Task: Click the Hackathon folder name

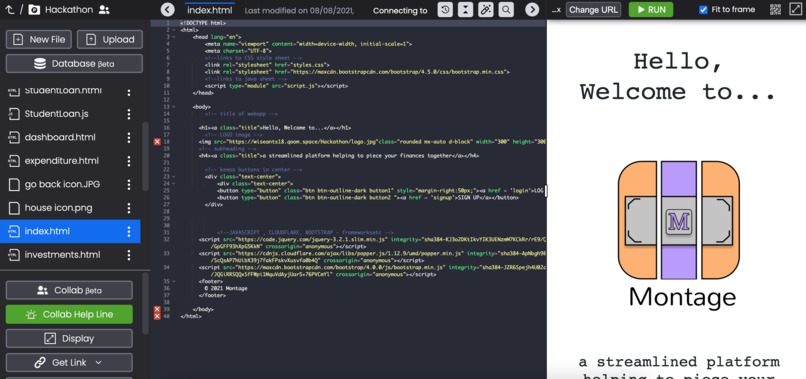Action: [69, 9]
